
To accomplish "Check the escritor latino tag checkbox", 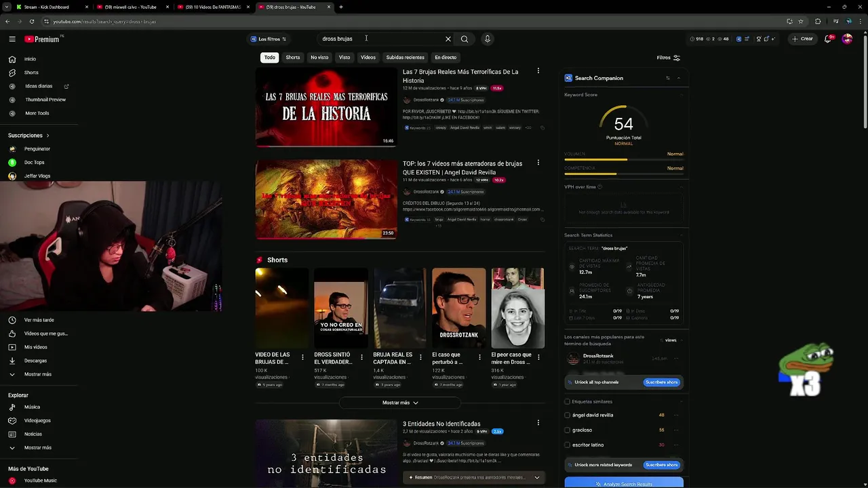I will [x=568, y=445].
